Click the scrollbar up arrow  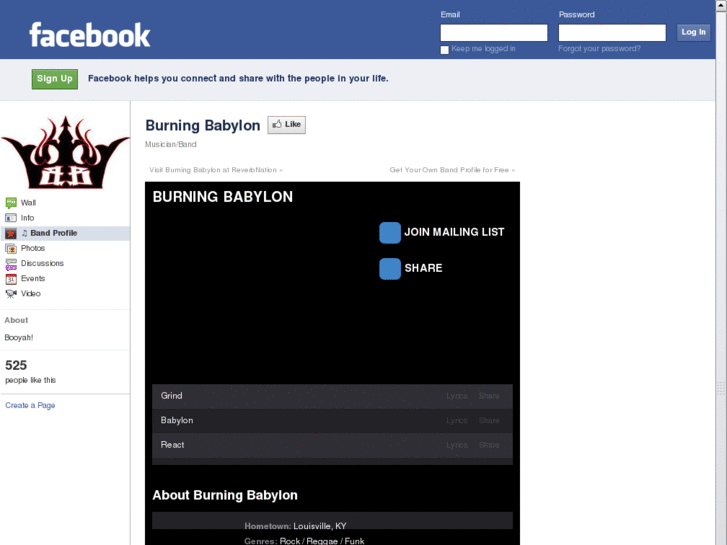(721, 5)
